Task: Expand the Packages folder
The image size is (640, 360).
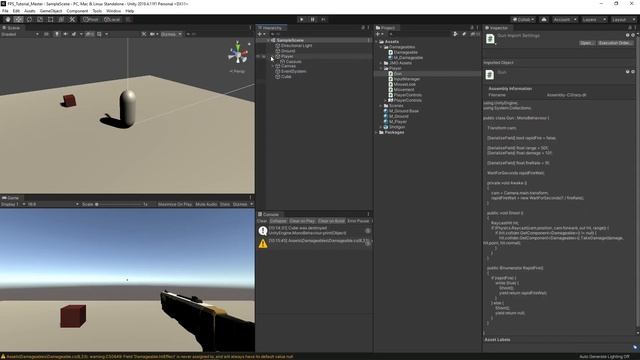Action: [x=376, y=133]
